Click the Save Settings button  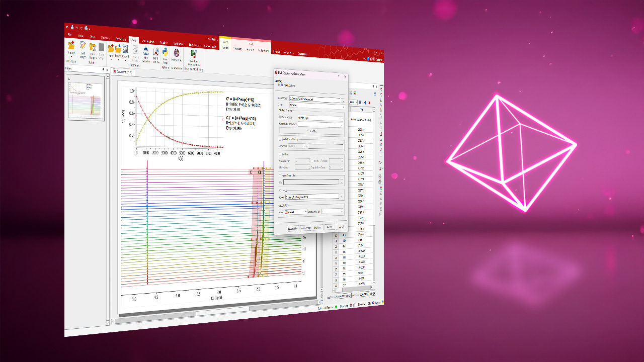(293, 228)
